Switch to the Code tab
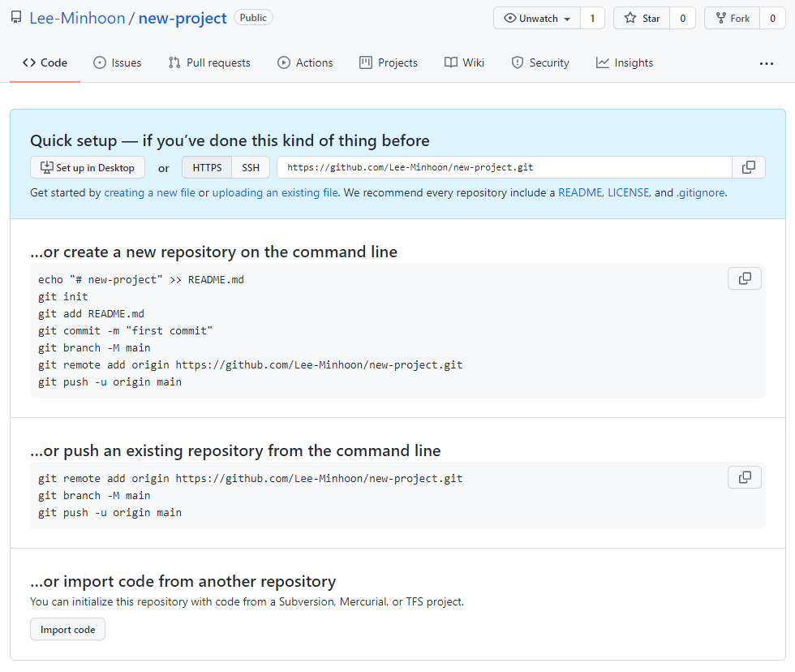The width and height of the screenshot is (795, 672). point(45,62)
